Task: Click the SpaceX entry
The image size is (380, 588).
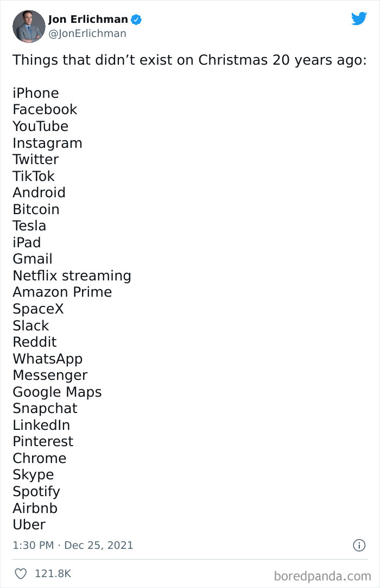Action: point(38,309)
